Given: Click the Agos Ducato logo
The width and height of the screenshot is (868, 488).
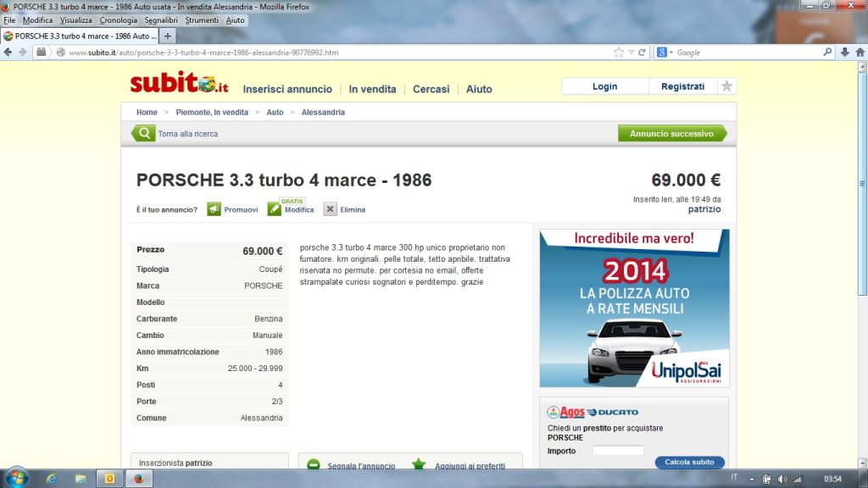Looking at the screenshot, I should pos(593,413).
